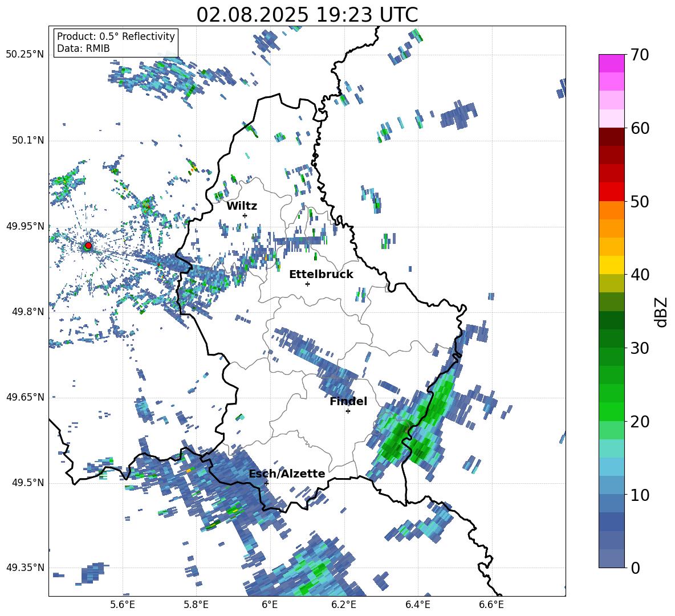Click the Wiltz station cross marker
Image resolution: width=675 pixels, height=616 pixels.
click(x=245, y=215)
